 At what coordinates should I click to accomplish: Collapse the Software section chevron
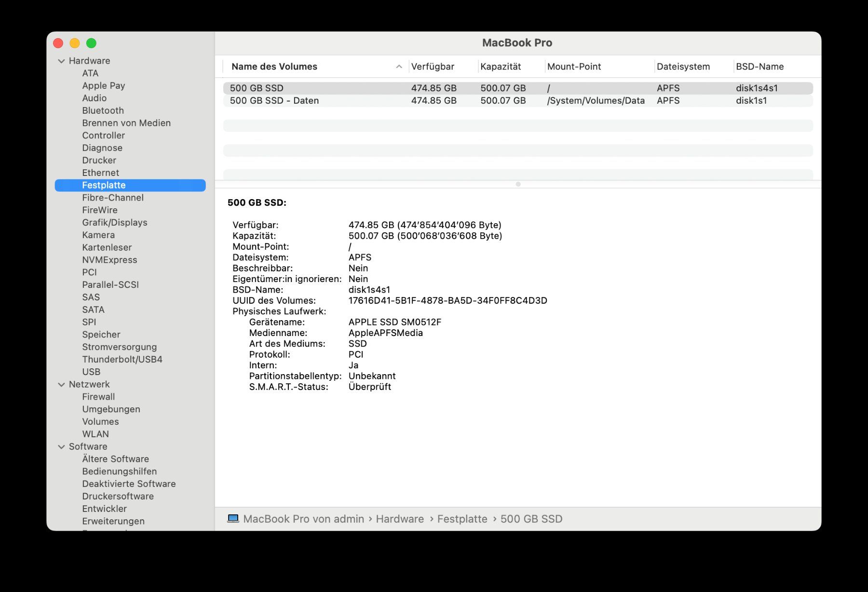61,447
